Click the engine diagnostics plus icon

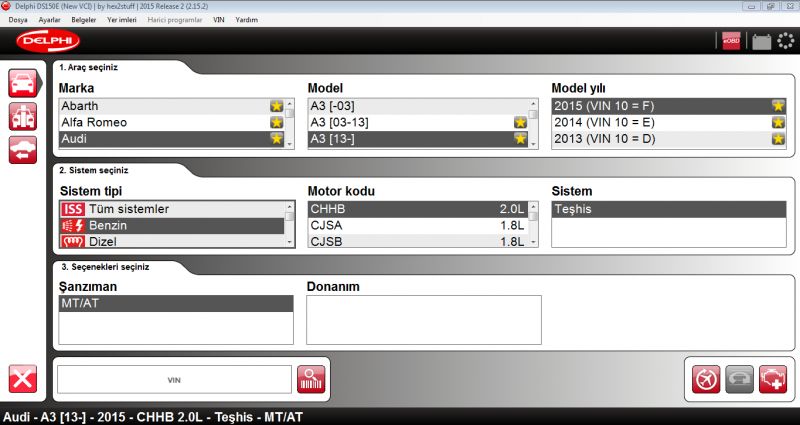[773, 380]
